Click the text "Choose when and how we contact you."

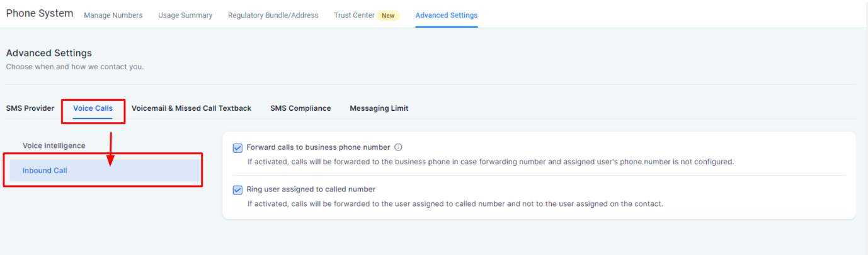[x=75, y=66]
